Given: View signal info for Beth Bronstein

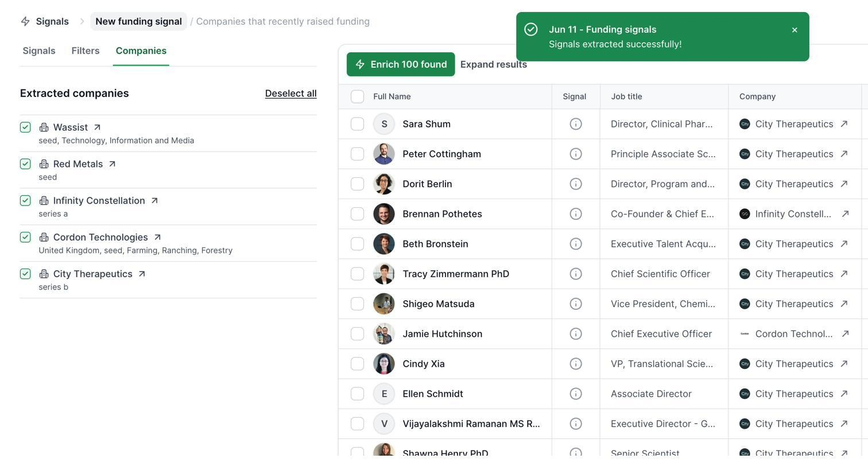Looking at the screenshot, I should coord(575,244).
